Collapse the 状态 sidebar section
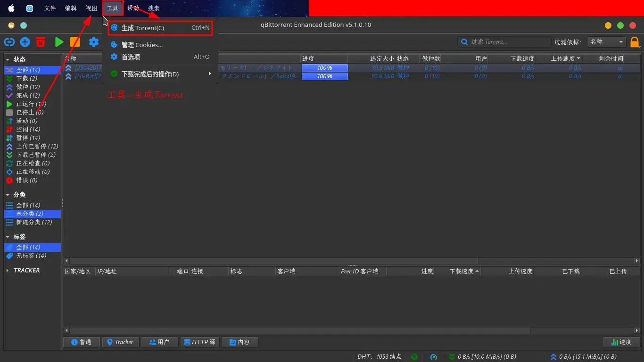This screenshot has width=644, height=362. click(x=8, y=60)
